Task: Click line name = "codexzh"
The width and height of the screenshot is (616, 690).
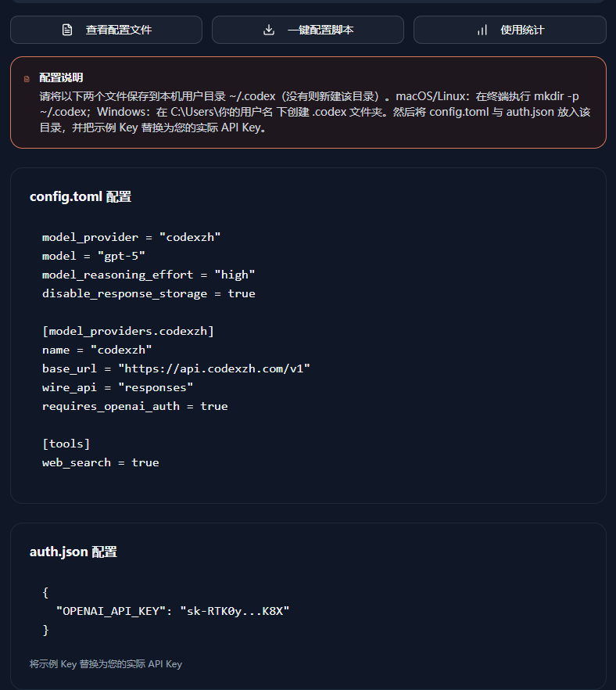Action: 97,350
